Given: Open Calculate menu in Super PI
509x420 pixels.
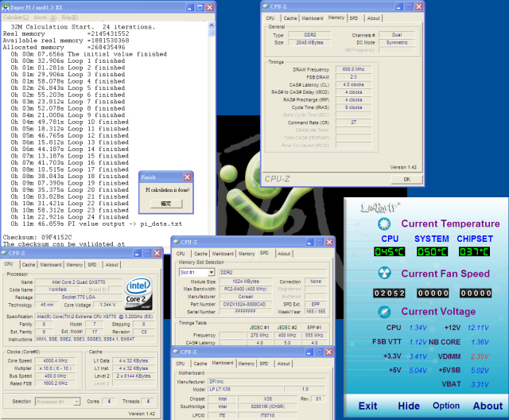Looking at the screenshot, I should pyautogui.click(x=16, y=17).
